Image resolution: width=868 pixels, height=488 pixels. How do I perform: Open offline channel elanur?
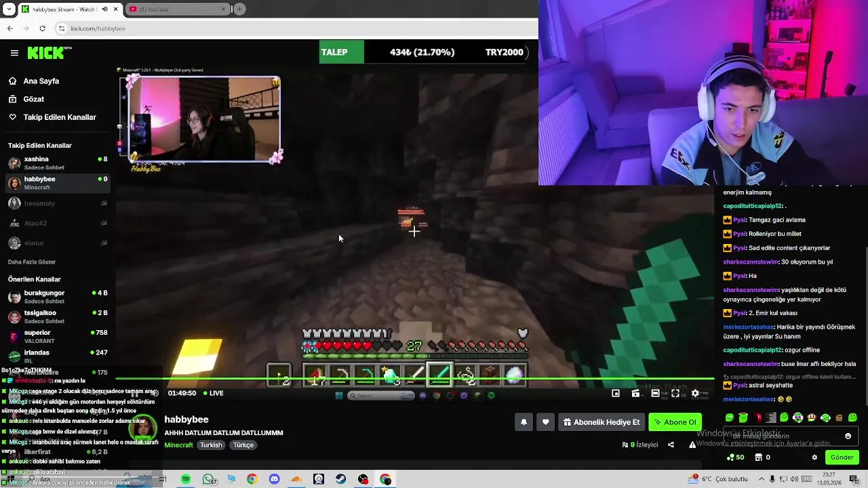point(58,243)
